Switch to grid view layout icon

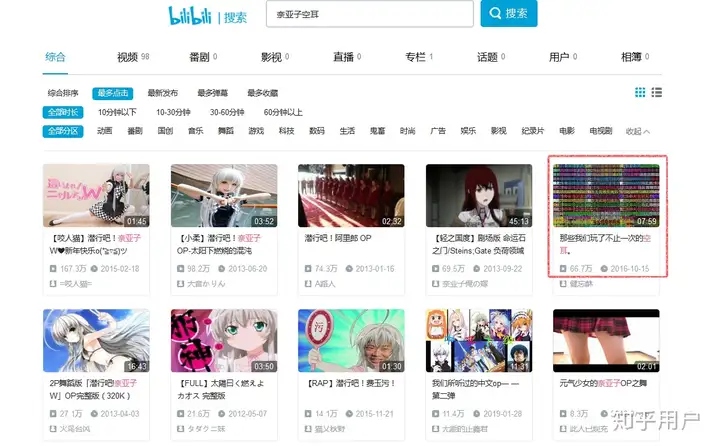tap(640, 92)
